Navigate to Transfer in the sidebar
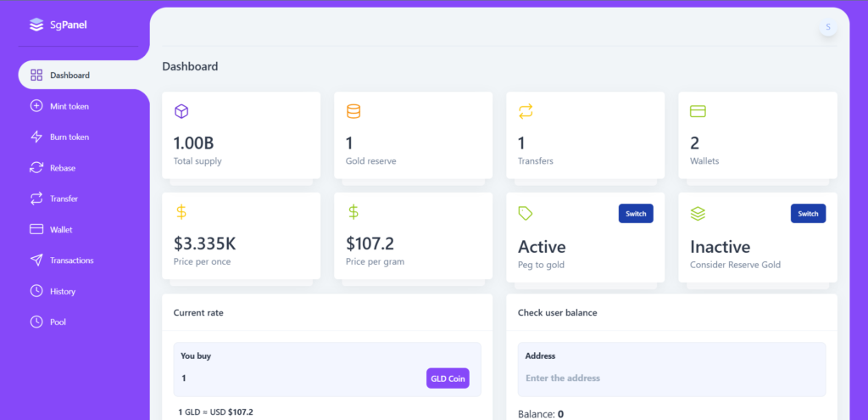 [x=64, y=199]
